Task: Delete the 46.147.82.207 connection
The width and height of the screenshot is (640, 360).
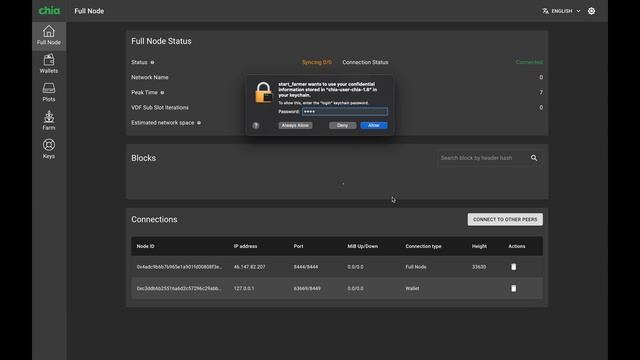Action: pyautogui.click(x=513, y=267)
